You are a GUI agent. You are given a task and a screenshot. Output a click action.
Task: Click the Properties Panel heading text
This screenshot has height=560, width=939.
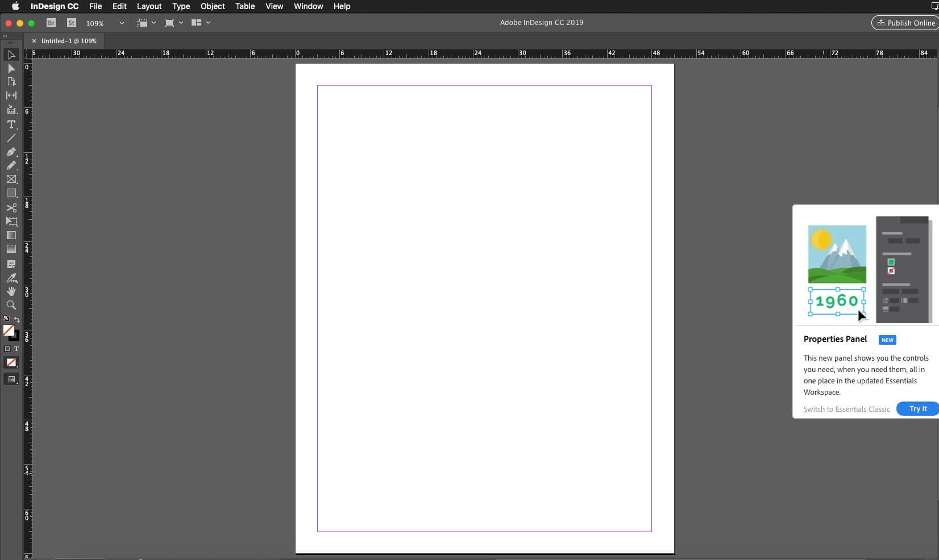pos(835,339)
